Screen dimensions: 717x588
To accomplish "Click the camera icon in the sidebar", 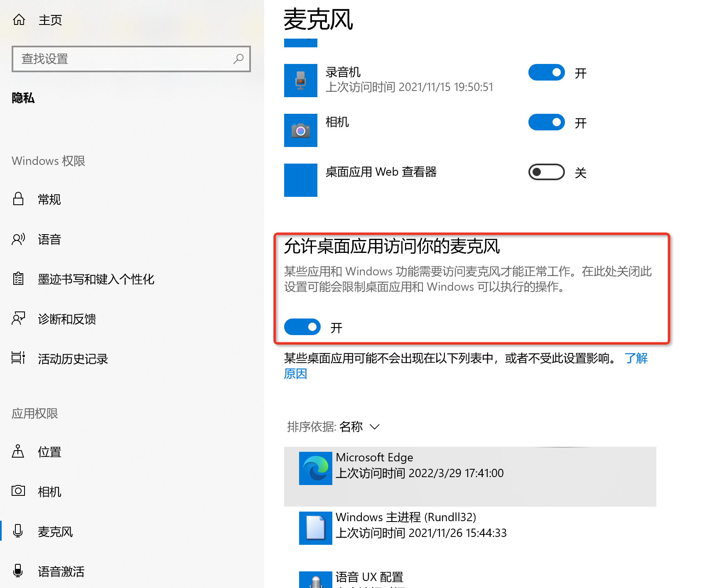I will coord(18,491).
